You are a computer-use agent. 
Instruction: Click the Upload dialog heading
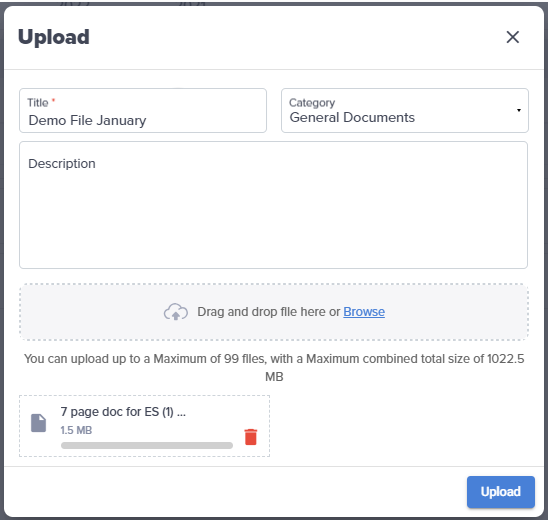pyautogui.click(x=54, y=37)
